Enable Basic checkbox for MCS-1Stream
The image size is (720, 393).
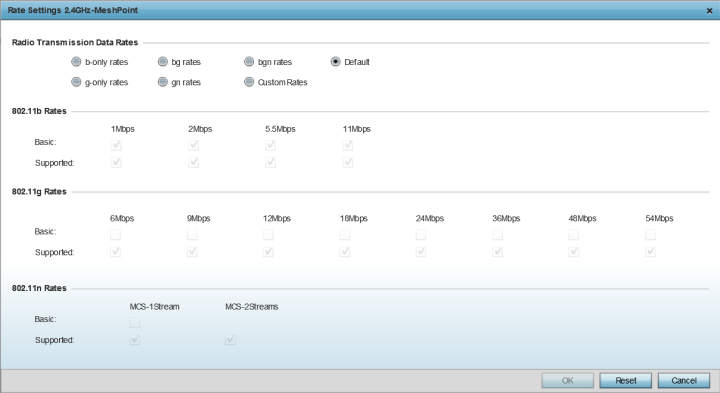[x=135, y=323]
